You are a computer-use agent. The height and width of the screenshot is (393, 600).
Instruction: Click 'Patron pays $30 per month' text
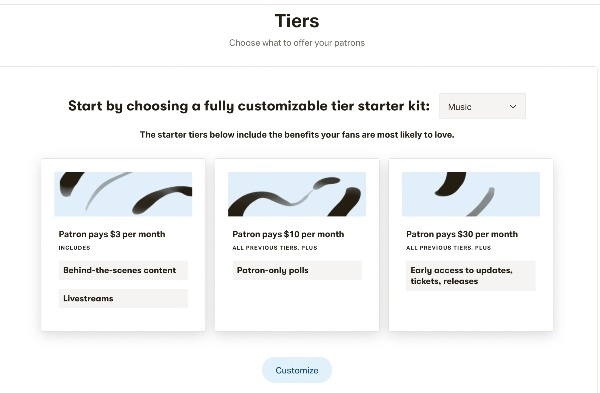coord(462,234)
